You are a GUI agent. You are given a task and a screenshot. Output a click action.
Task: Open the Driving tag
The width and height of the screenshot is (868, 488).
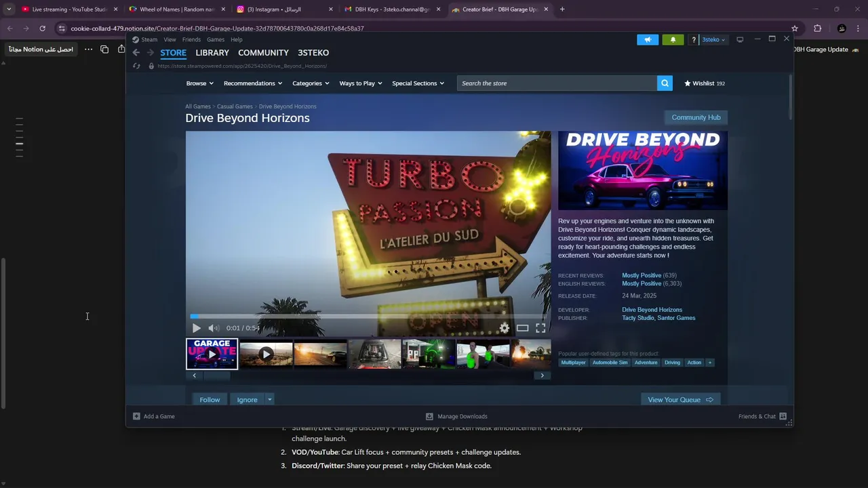pos(672,363)
